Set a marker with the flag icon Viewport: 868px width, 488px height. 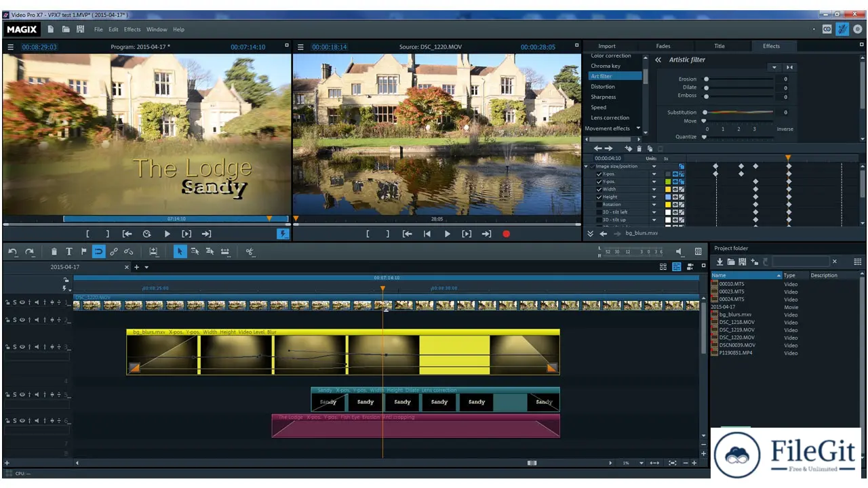tap(83, 251)
